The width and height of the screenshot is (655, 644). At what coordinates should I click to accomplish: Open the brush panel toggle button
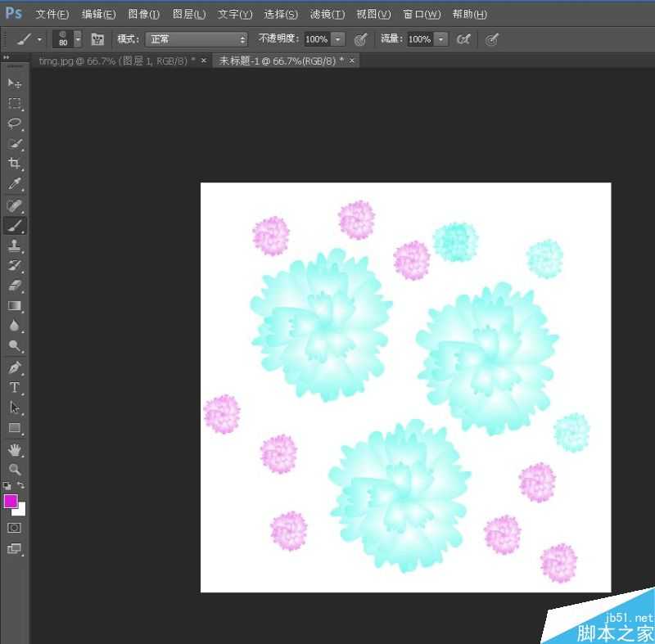click(x=97, y=39)
